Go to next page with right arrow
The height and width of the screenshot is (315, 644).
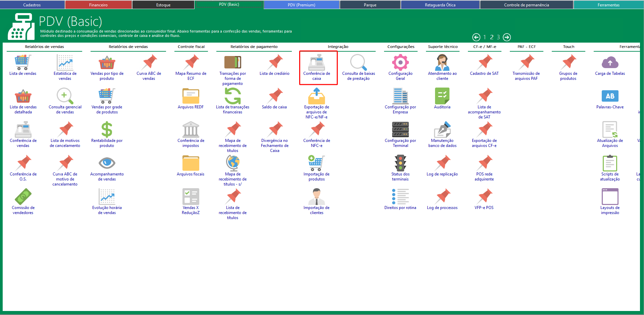[x=507, y=37]
